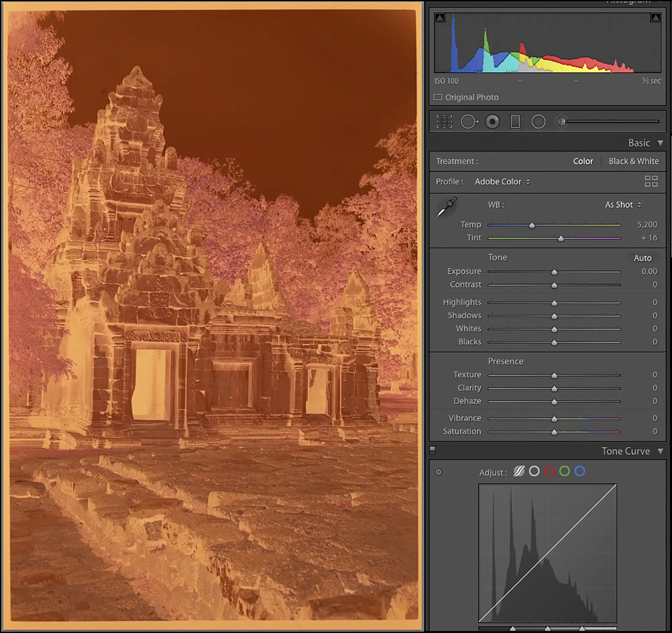Image resolution: width=672 pixels, height=633 pixels.
Task: Select the red channel curve adjustment
Action: click(x=550, y=471)
